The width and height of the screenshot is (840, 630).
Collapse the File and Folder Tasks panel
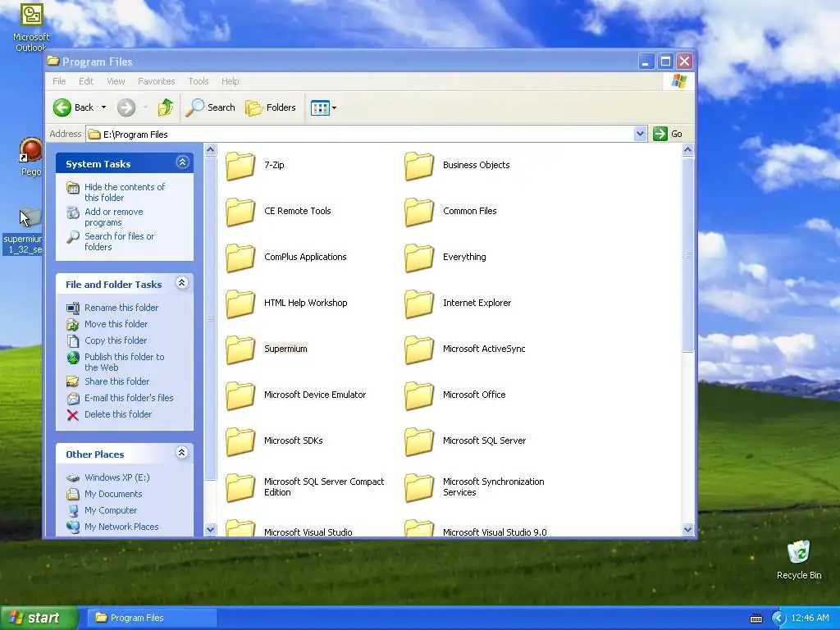tap(182, 283)
